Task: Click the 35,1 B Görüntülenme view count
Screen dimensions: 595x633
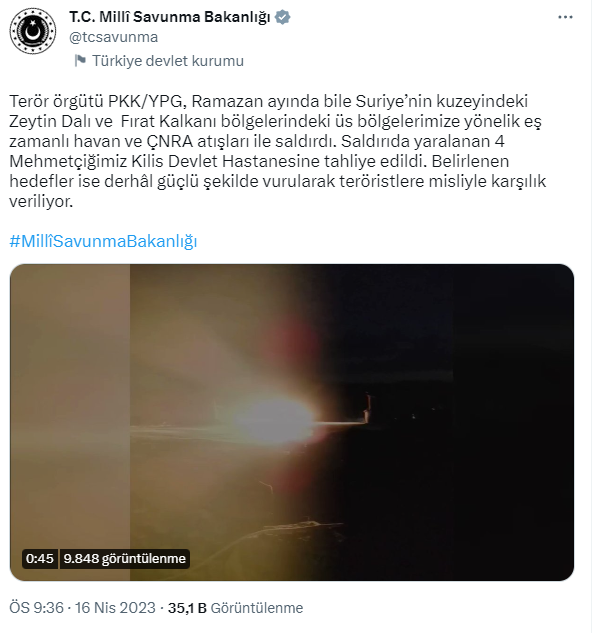Action: click(x=235, y=608)
